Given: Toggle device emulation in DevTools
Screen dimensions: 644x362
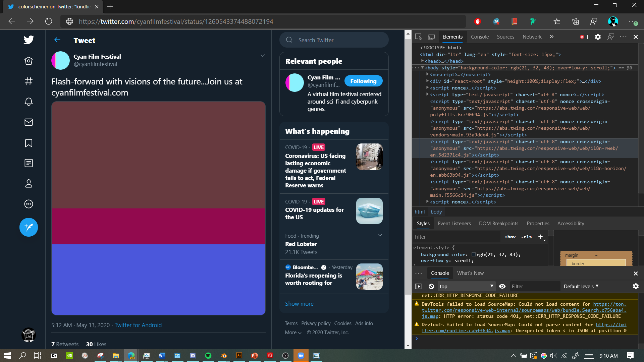Looking at the screenshot, I should 431,37.
